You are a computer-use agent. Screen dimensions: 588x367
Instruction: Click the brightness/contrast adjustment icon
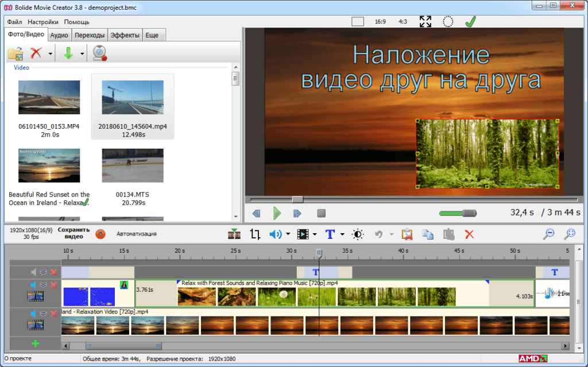click(358, 234)
